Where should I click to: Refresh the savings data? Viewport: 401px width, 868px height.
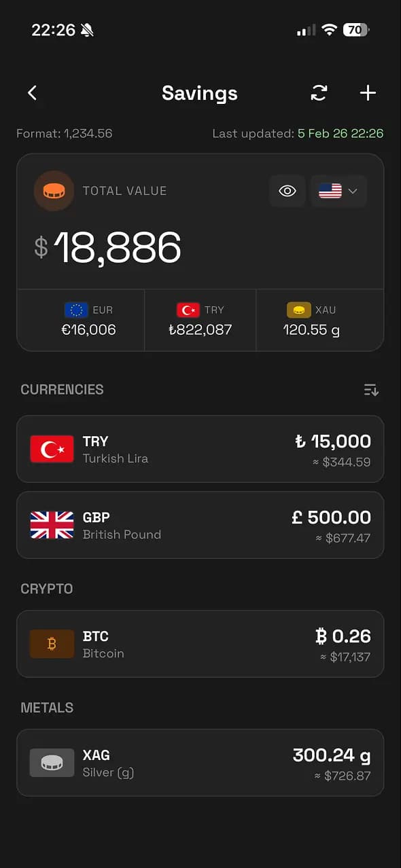click(319, 93)
